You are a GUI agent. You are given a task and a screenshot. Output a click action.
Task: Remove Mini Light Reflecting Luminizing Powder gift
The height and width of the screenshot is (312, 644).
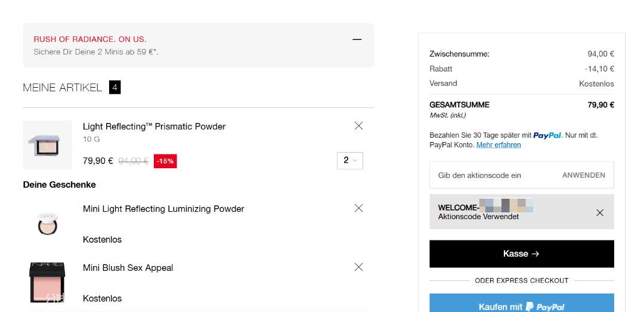(x=358, y=208)
